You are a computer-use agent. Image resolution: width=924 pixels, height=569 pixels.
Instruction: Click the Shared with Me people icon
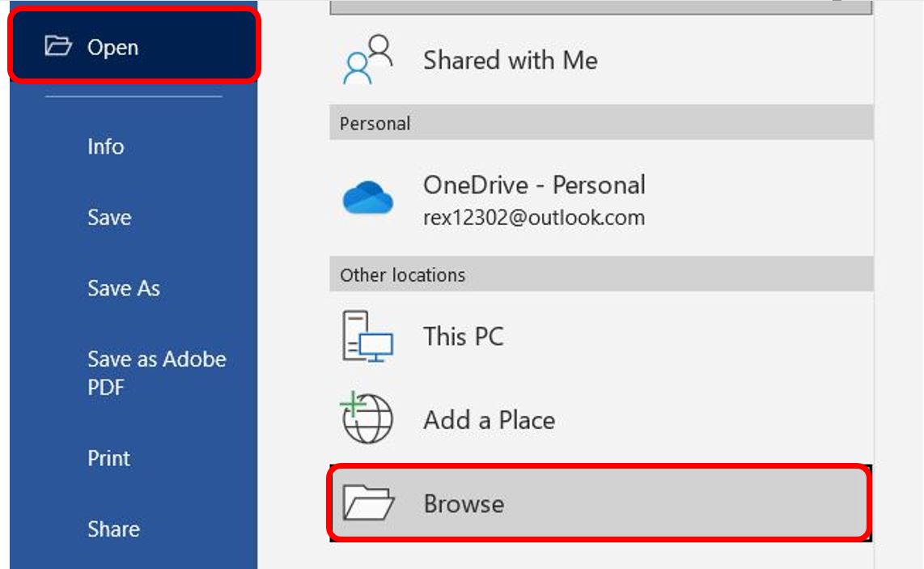[x=367, y=60]
